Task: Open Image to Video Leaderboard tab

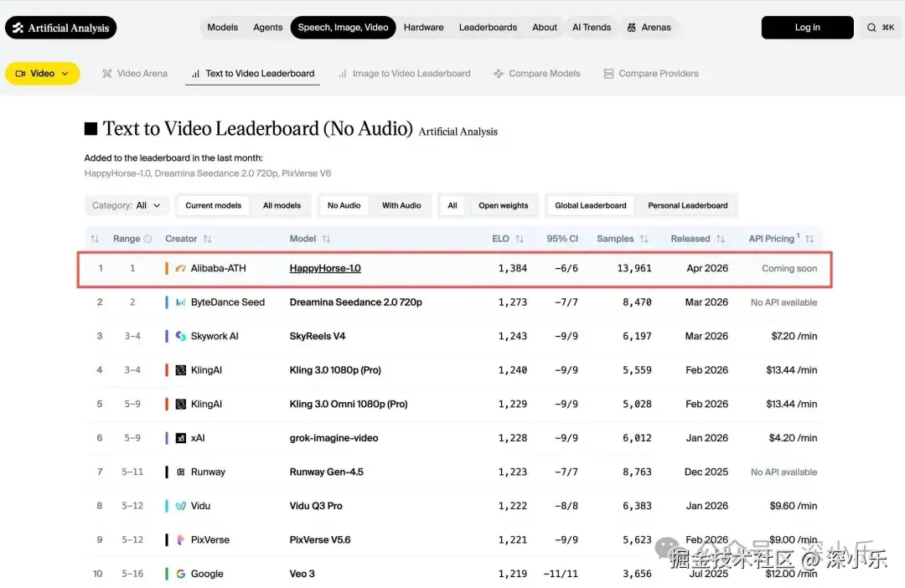Action: point(405,74)
